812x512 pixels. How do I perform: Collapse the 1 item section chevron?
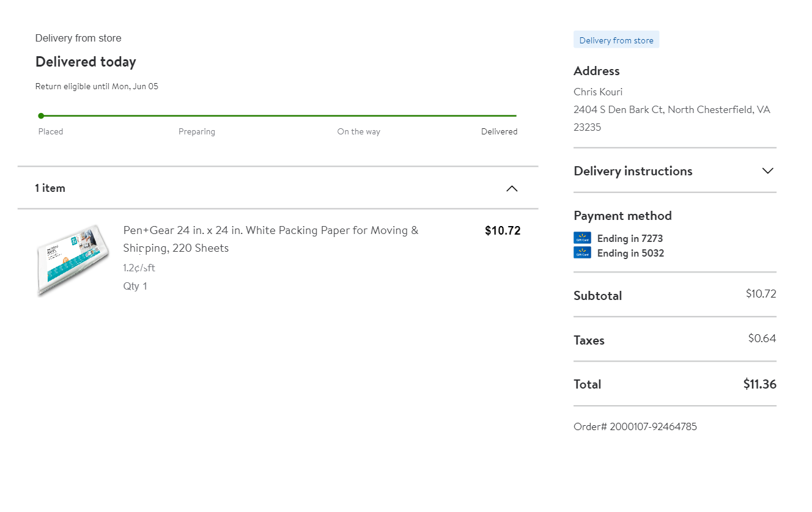[x=512, y=188]
